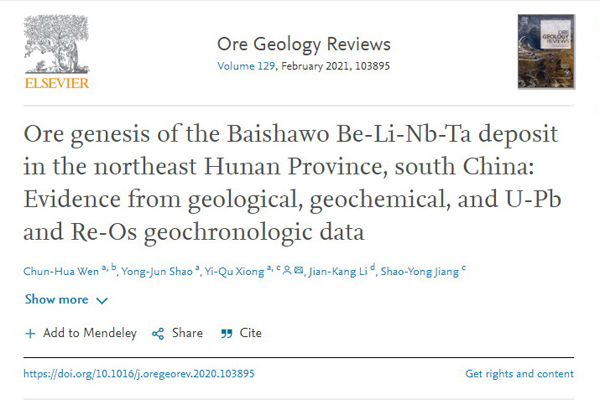The width and height of the screenshot is (600, 405).
Task: Open the Ore Geology Reviews journal link
Action: pyautogui.click(x=303, y=44)
